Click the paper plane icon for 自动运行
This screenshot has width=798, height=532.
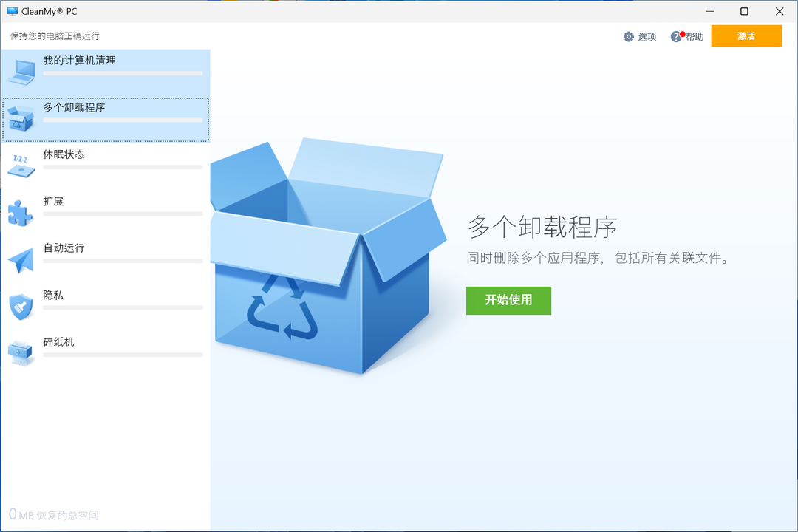(21, 259)
